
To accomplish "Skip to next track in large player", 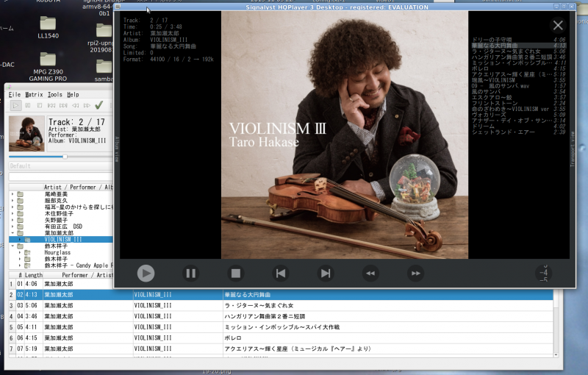I will tap(325, 274).
